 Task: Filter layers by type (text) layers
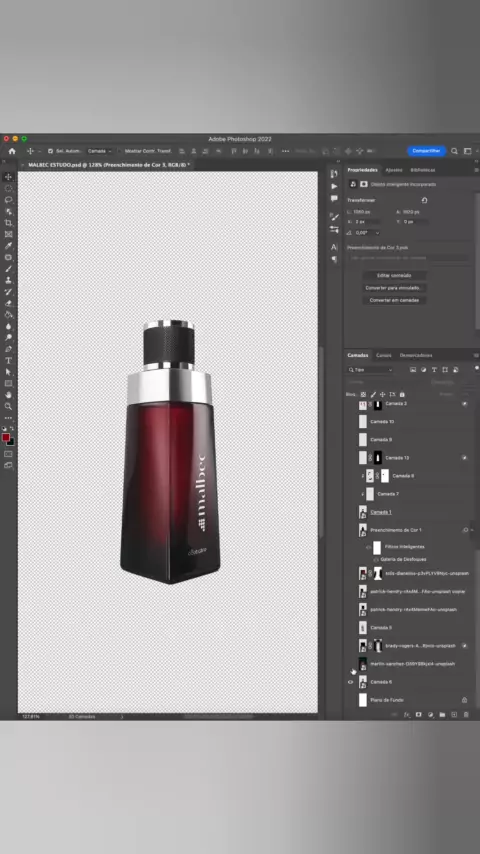(x=434, y=370)
